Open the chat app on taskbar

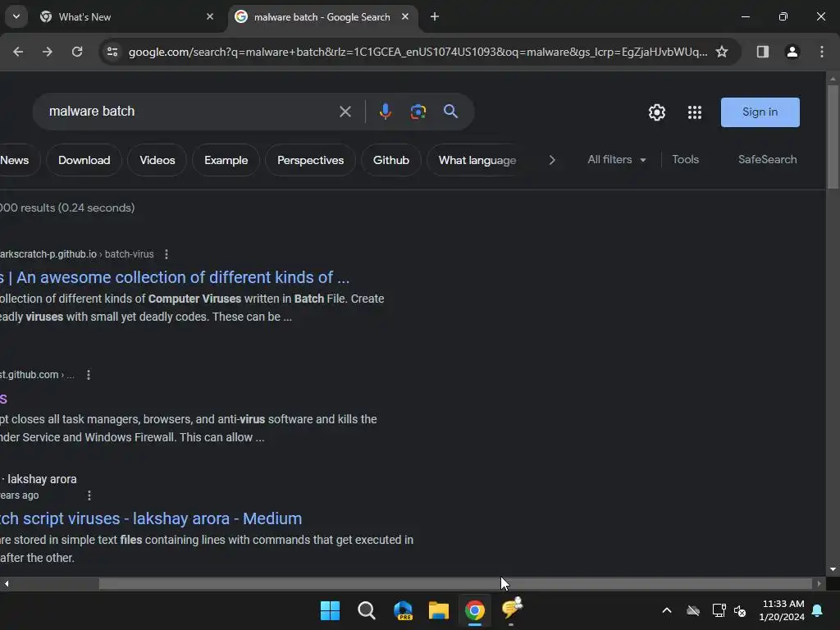[x=512, y=609]
